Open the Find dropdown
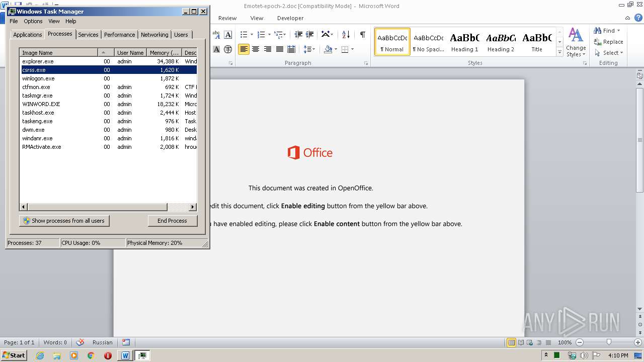Viewport: 644px width, 362px height. pyautogui.click(x=607, y=31)
